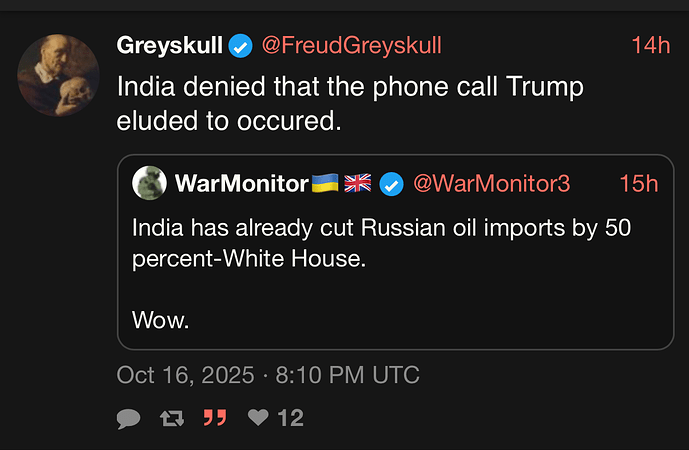Viewport: 689px width, 450px height.
Task: Open the Oct 16, 2025 date link
Action: point(267,375)
